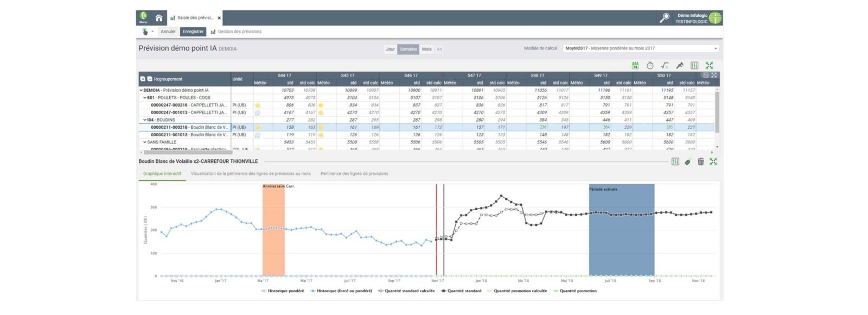
Task: Open Pertinence des lignes de prévisions tab
Action: click(x=354, y=174)
